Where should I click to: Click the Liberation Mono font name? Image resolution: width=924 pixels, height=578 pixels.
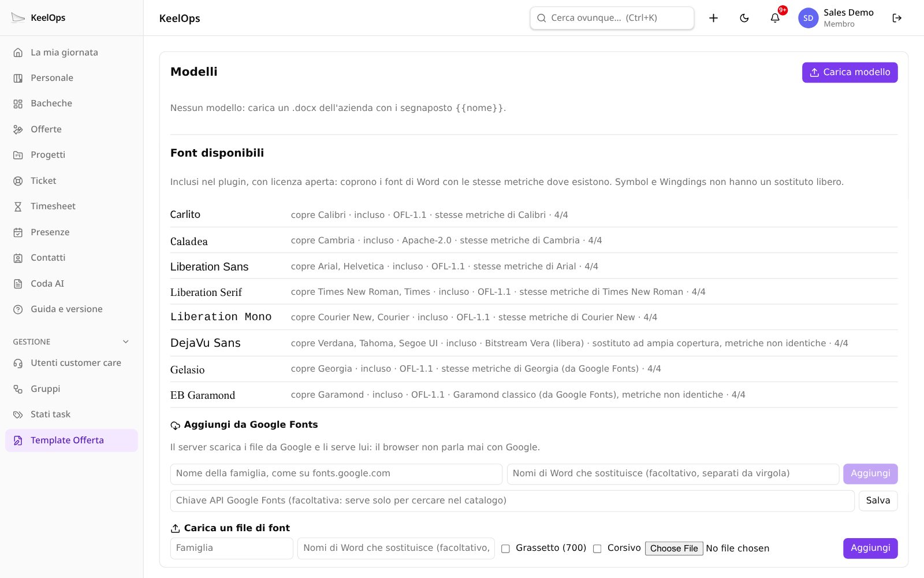(221, 317)
